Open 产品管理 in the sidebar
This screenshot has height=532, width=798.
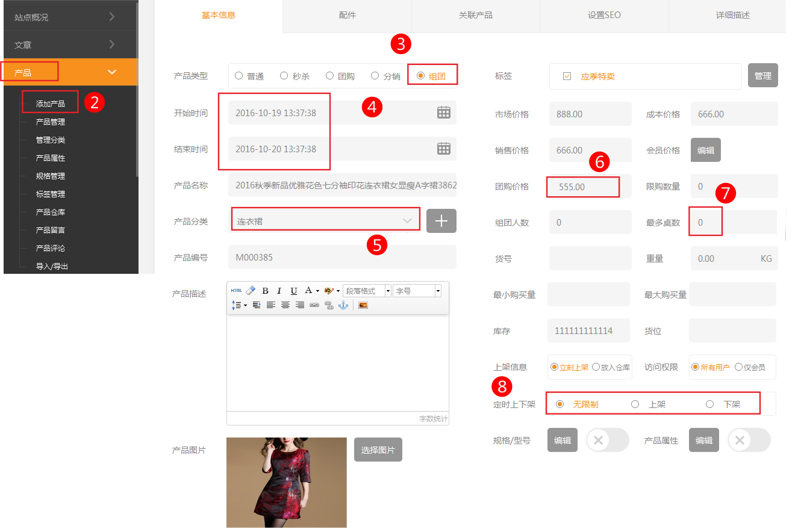[x=51, y=122]
